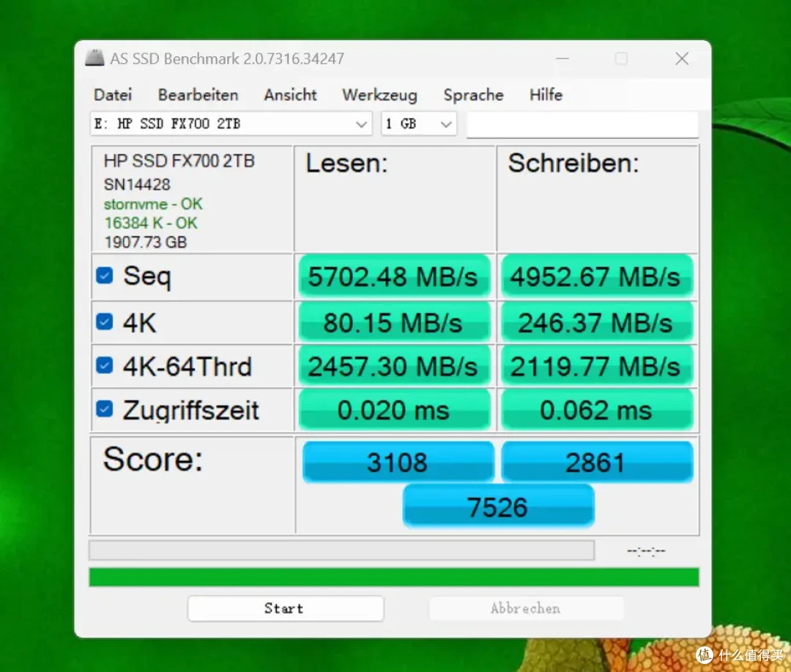Click the Abbrechen button

(526, 608)
